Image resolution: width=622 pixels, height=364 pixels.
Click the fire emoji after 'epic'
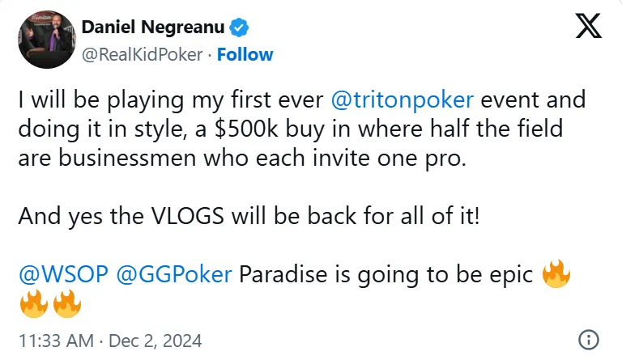(x=556, y=276)
